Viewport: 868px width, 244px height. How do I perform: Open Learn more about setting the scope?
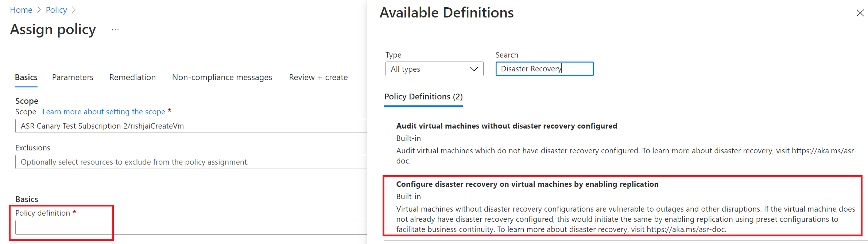[104, 112]
